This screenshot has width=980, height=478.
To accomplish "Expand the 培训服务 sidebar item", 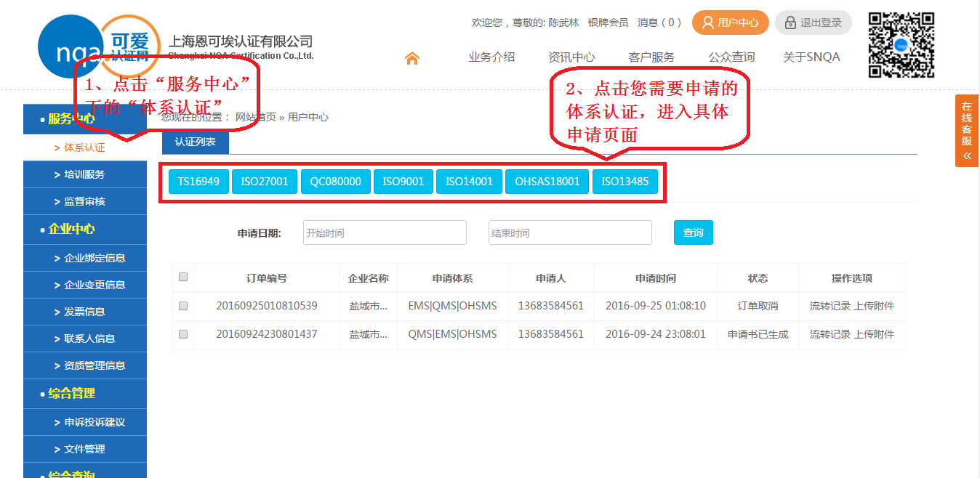I will click(x=84, y=174).
